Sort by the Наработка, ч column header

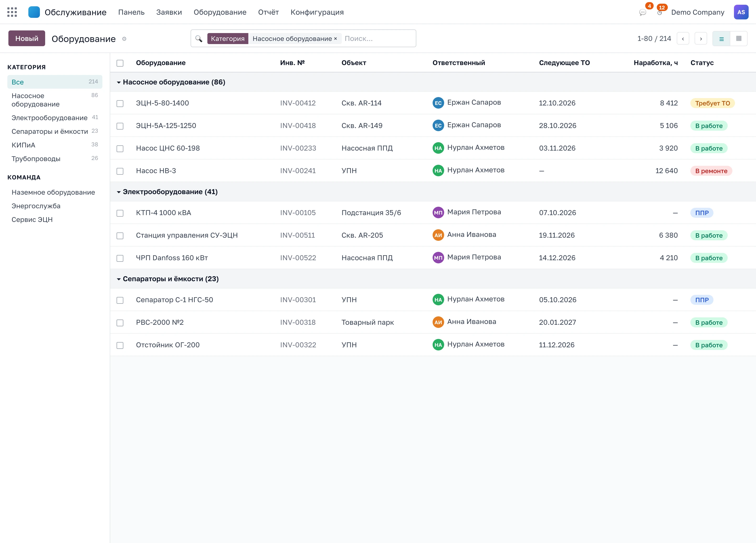coord(656,63)
